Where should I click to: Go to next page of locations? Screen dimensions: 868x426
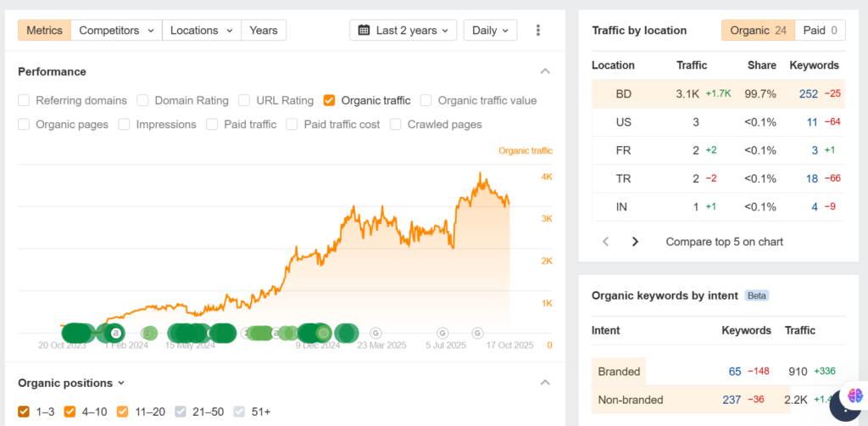coord(635,242)
